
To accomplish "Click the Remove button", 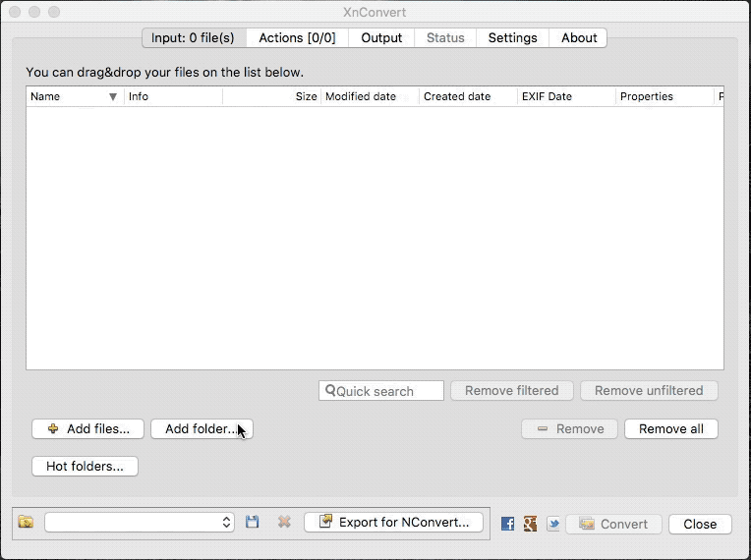I will (x=569, y=429).
